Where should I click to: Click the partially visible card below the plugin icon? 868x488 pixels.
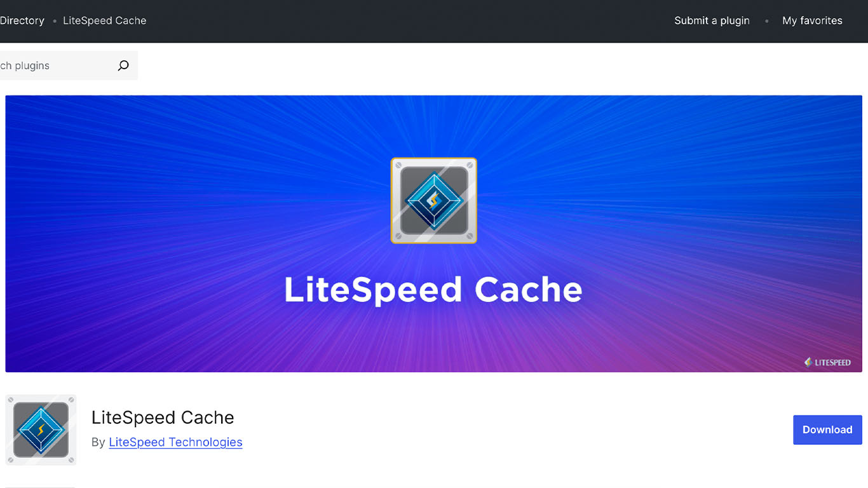40,485
